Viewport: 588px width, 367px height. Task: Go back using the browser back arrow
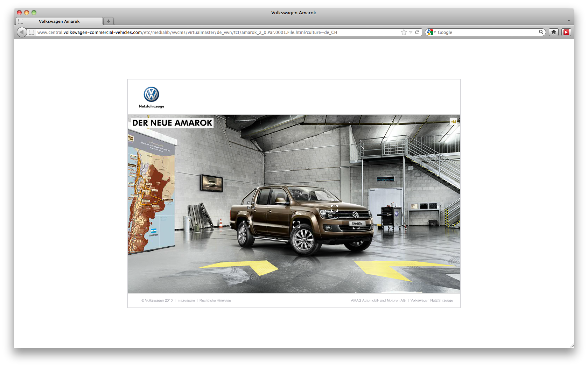tap(22, 32)
